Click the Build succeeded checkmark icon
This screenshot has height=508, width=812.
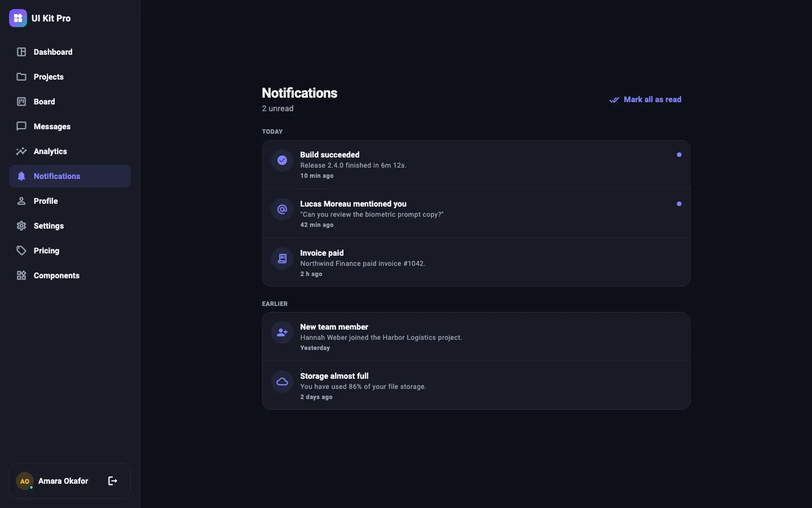[x=283, y=160]
